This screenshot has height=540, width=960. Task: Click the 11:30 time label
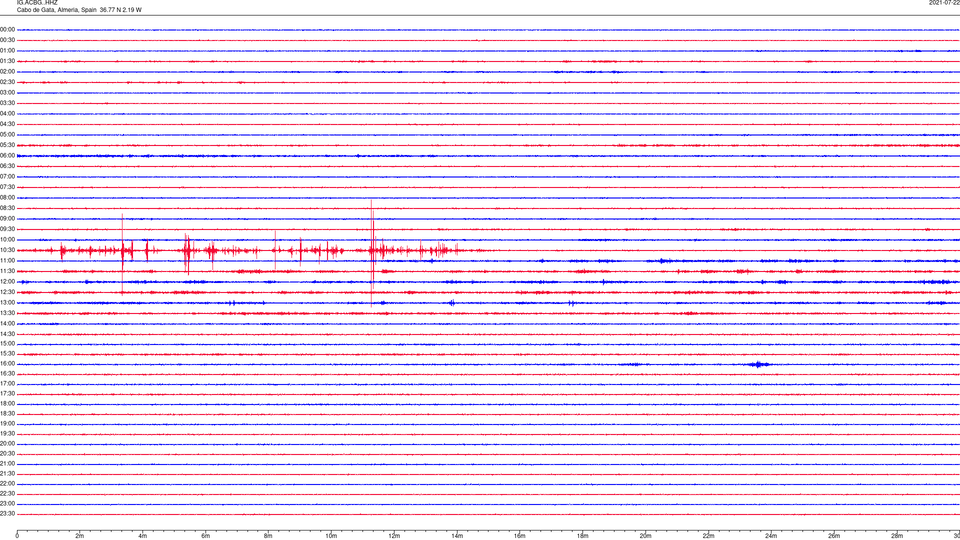point(7,271)
